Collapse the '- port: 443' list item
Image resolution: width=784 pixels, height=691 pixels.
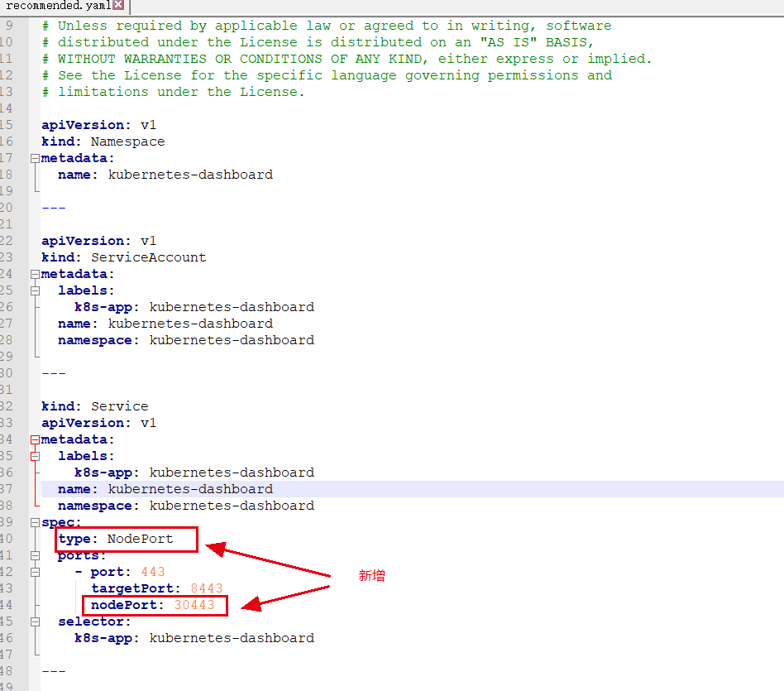(x=35, y=572)
